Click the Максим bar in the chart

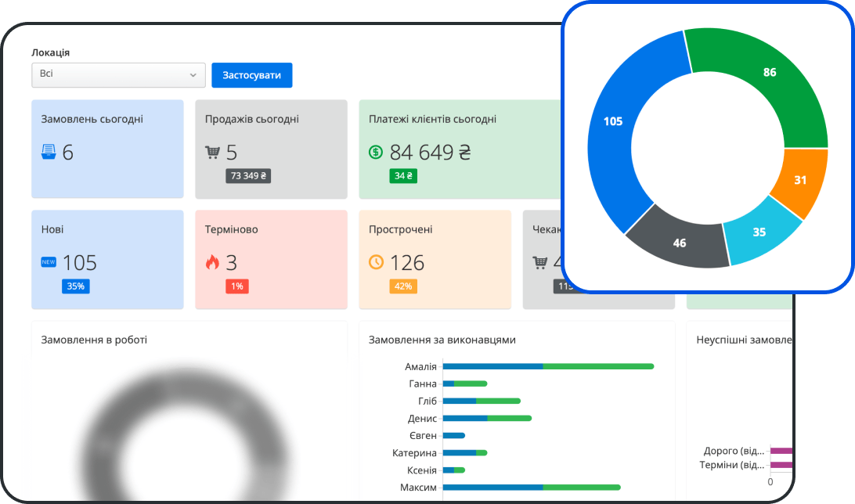532,487
